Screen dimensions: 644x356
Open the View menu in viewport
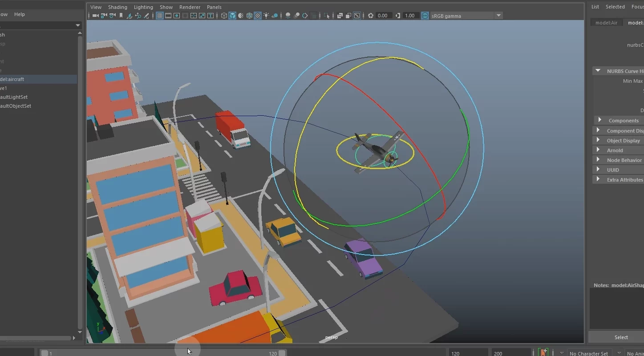point(96,7)
